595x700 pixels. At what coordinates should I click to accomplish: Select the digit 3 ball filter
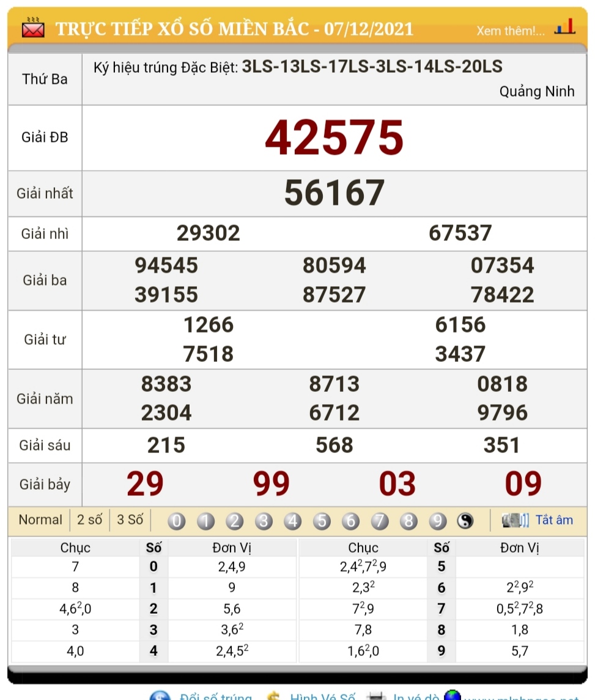coord(264,521)
